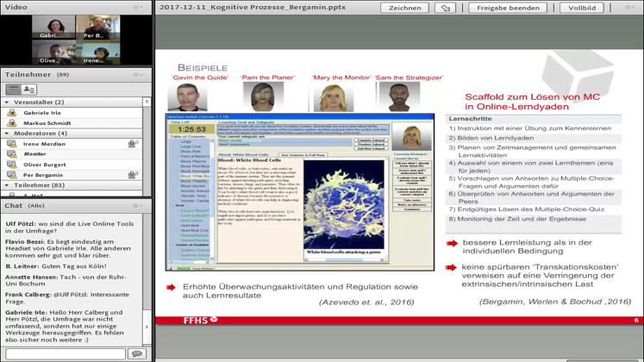Click Irene Merdian's microphone status icon

(133, 144)
